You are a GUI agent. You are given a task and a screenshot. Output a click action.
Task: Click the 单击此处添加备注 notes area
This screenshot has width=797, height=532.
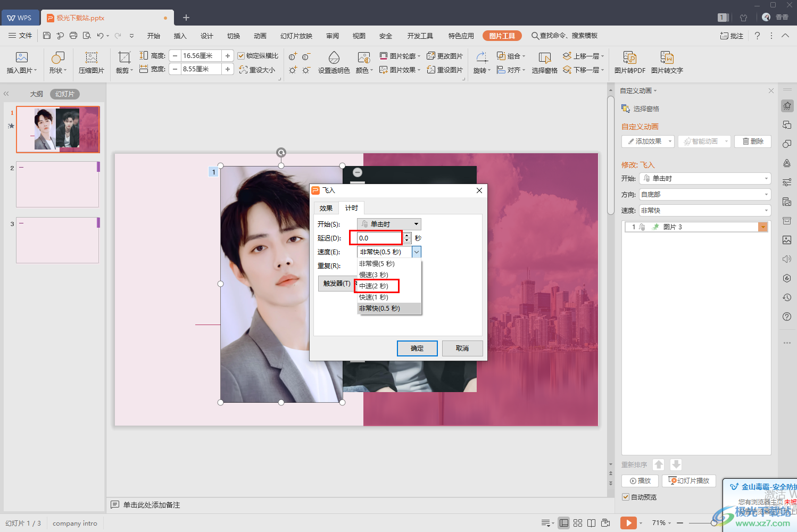click(x=152, y=505)
